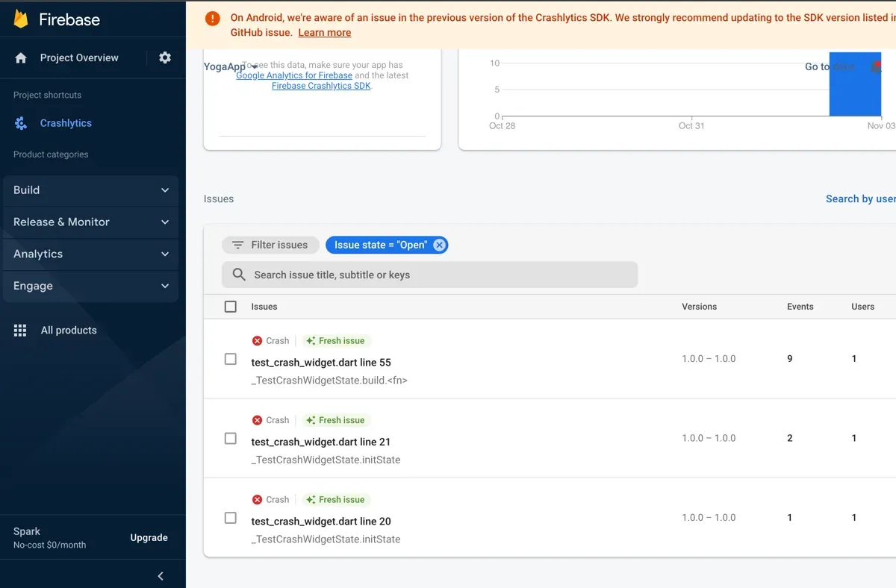Viewport: 896px width, 588px height.
Task: Open the Learn more link in banner
Action: (324, 33)
